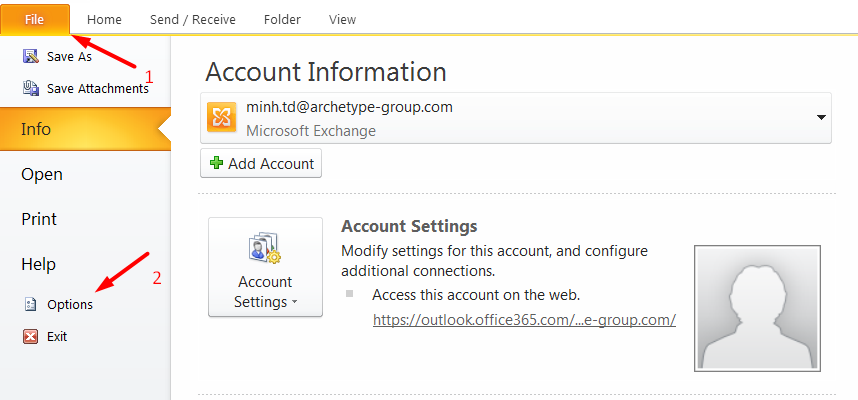The image size is (858, 400).
Task: Click the red Exit icon
Action: pyautogui.click(x=31, y=336)
